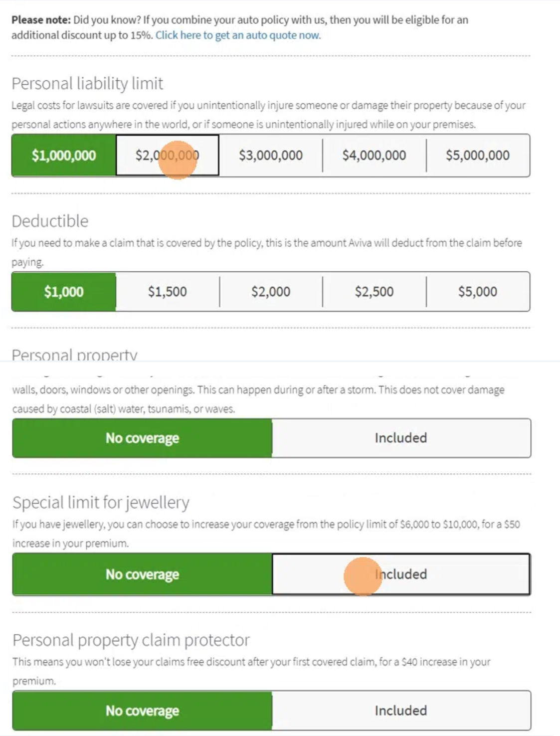Click the Special limit for jewellery heading

pyautogui.click(x=101, y=503)
